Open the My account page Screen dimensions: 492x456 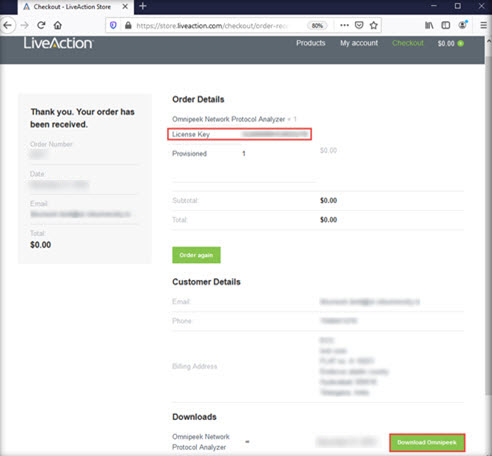point(359,43)
